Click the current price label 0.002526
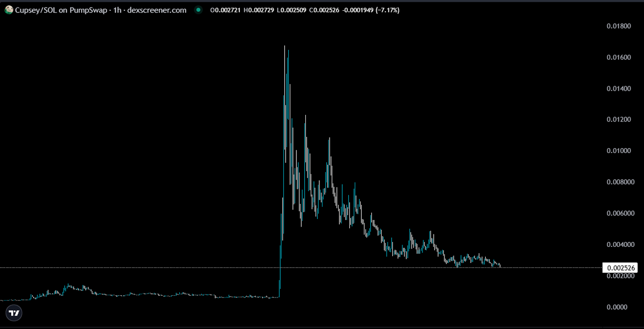The height and width of the screenshot is (329, 644). 620,267
